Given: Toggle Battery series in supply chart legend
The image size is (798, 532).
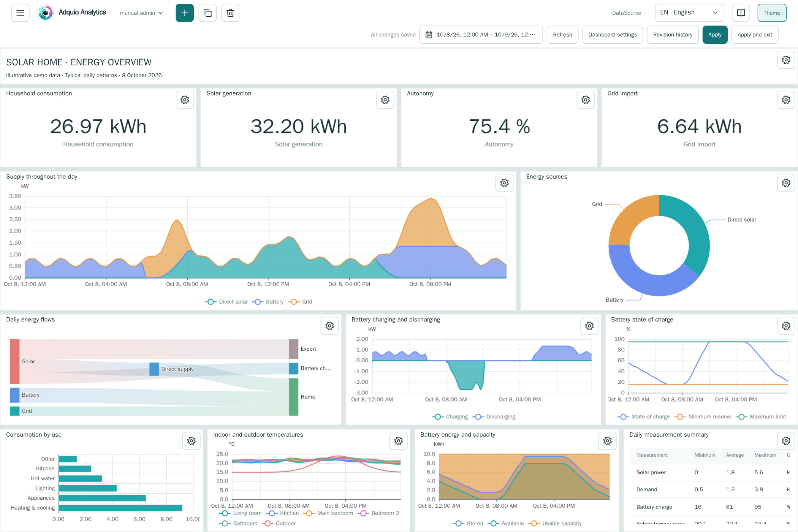Looking at the screenshot, I should (268, 302).
